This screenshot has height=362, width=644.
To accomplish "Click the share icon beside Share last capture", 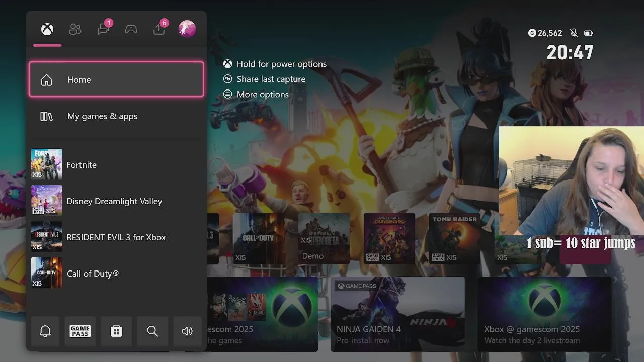I will 228,79.
